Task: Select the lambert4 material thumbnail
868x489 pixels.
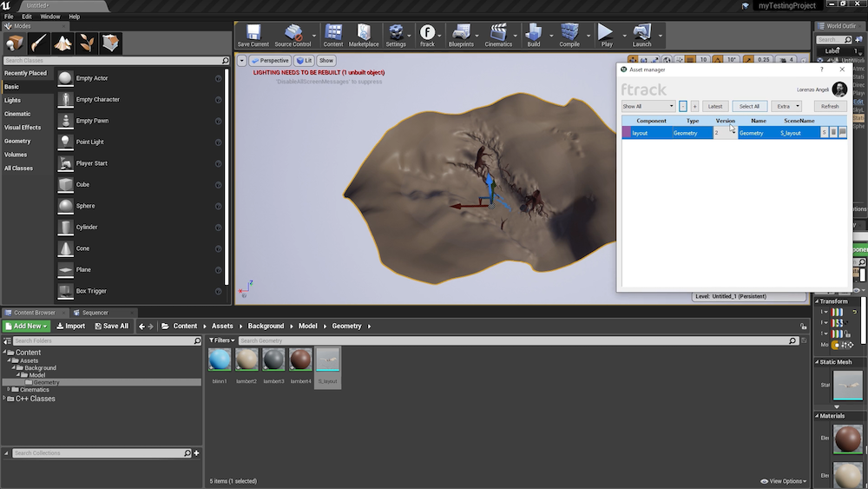Action: click(x=300, y=360)
